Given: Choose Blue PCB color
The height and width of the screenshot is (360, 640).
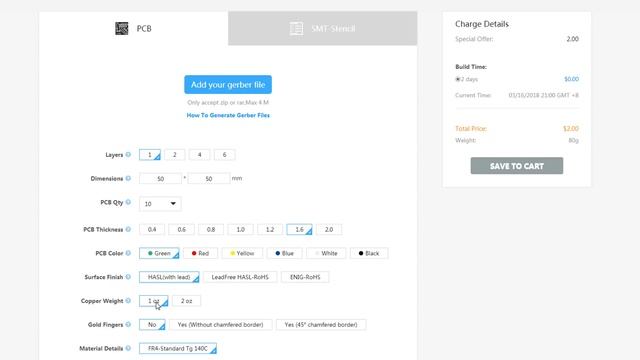Looking at the screenshot, I should [284, 253].
